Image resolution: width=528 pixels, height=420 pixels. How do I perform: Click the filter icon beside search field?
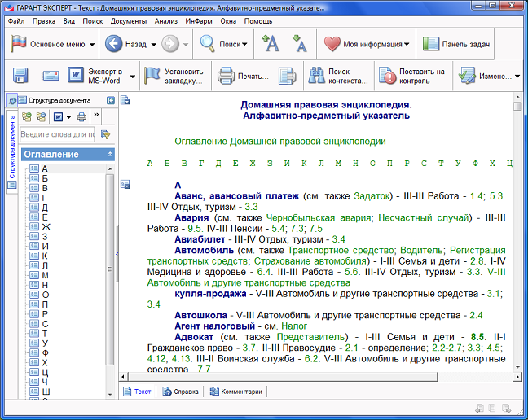(105, 134)
